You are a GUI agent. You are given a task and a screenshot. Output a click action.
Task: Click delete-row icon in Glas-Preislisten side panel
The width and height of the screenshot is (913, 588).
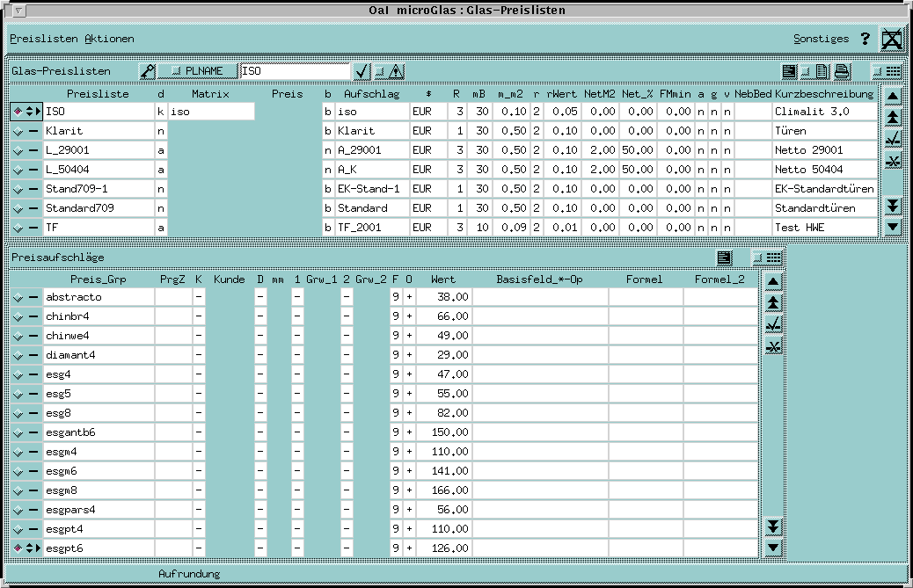pos(893,160)
